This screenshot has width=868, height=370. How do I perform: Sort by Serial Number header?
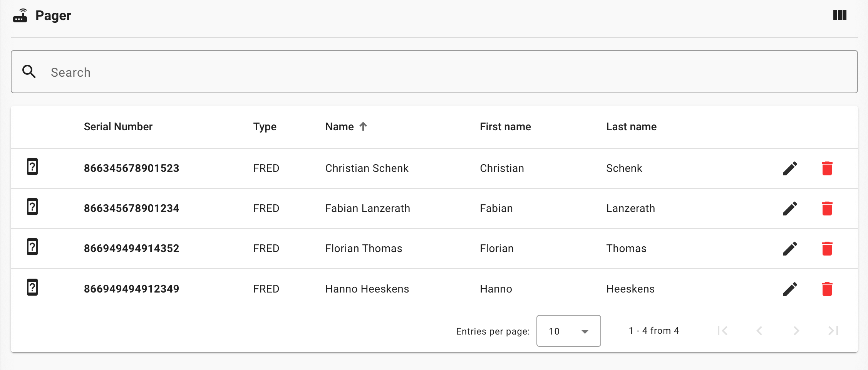pyautogui.click(x=118, y=127)
